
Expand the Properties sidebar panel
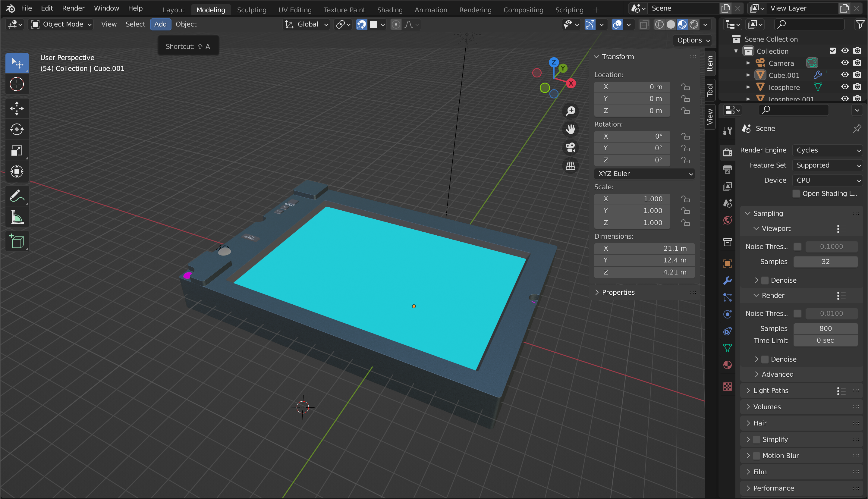618,292
